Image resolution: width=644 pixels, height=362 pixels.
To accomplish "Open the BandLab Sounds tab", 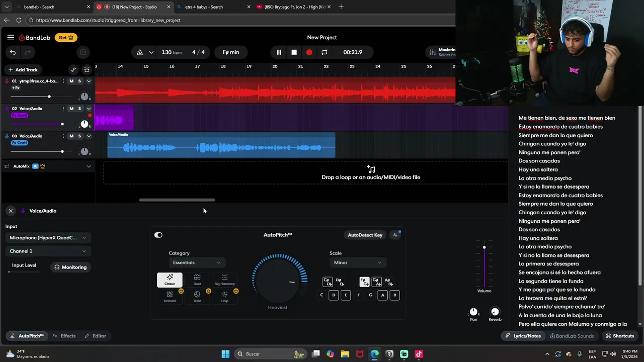I will [x=572, y=336].
